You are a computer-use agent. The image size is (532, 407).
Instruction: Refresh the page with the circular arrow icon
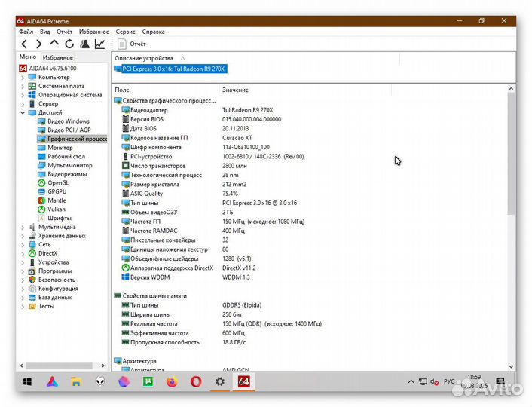click(69, 44)
